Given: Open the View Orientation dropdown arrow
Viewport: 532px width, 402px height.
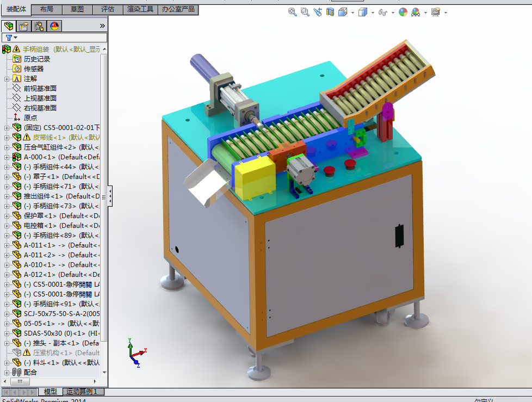Looking at the screenshot, I should pyautogui.click(x=353, y=13).
